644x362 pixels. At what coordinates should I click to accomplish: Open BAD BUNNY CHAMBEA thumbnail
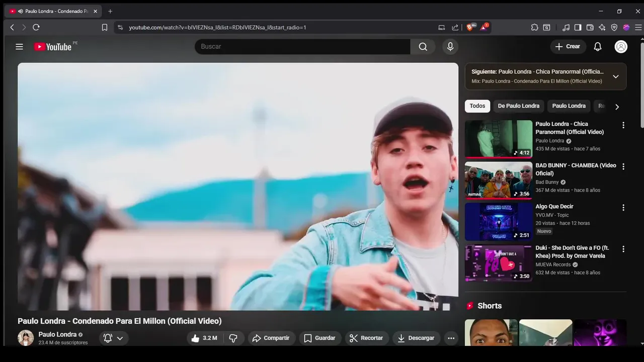(499, 180)
